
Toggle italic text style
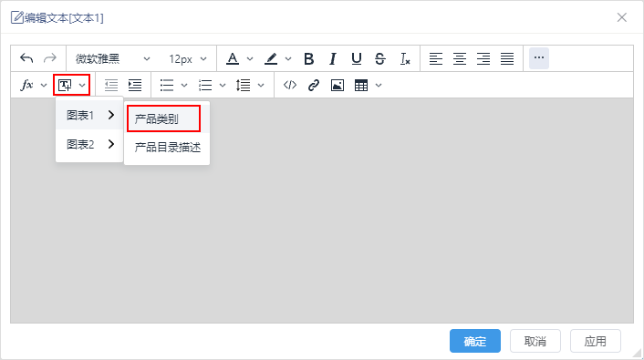[333, 58]
